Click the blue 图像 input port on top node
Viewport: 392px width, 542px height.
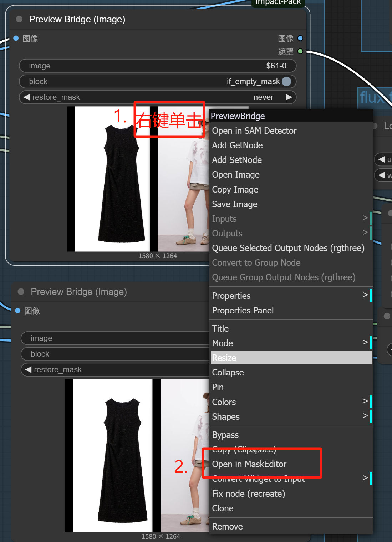coord(16,38)
